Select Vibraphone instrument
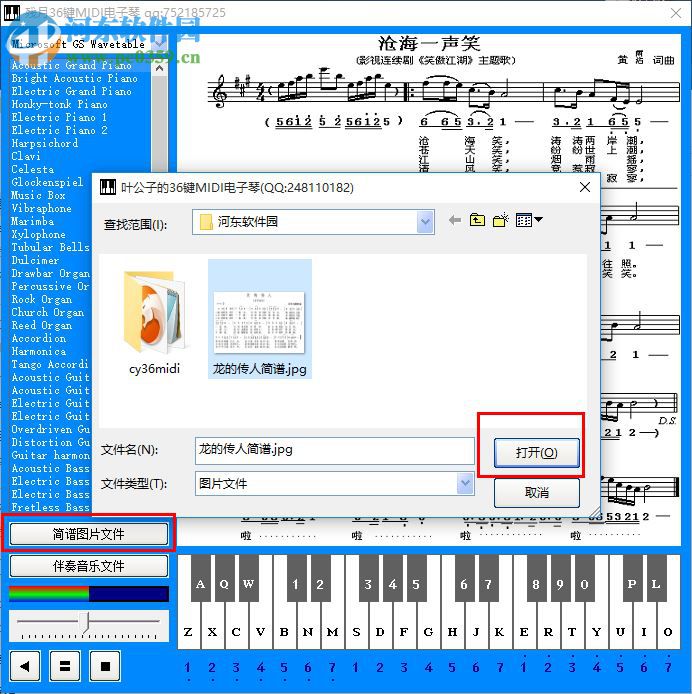692x694 pixels. click(x=41, y=208)
